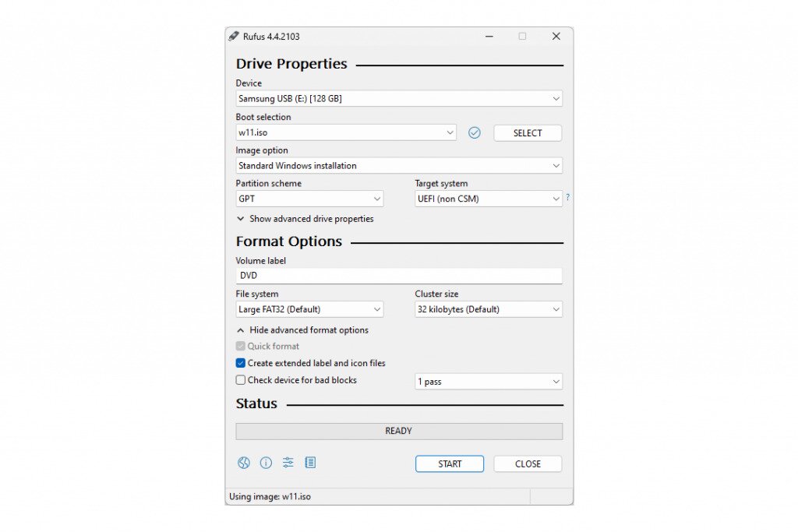Open the bad blocks pass count dropdown

tap(489, 382)
